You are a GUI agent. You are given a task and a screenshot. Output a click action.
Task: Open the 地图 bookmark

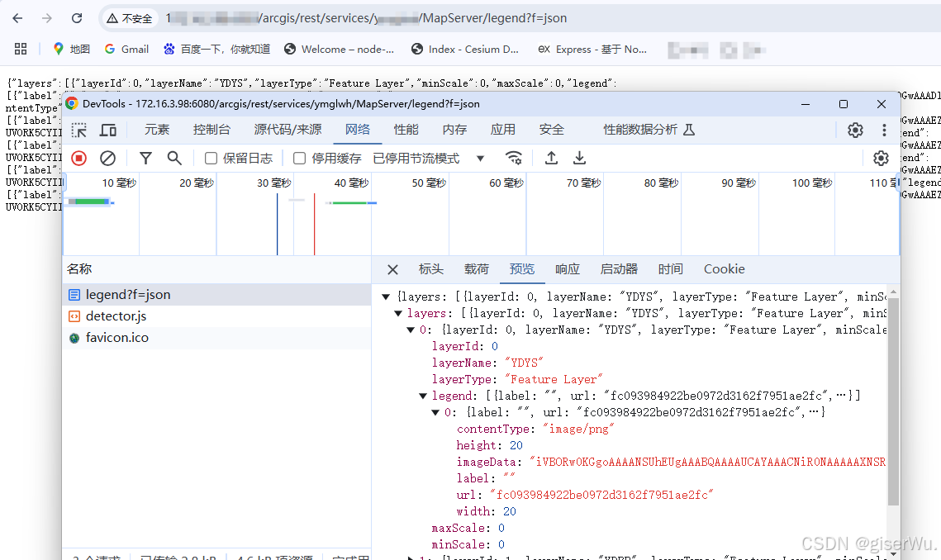coord(71,50)
